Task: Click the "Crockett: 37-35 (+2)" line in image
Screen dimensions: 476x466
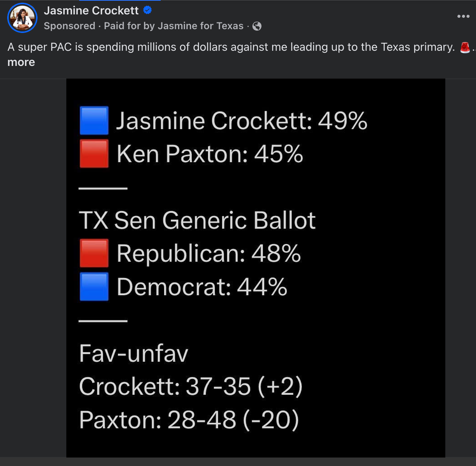Action: pos(191,386)
